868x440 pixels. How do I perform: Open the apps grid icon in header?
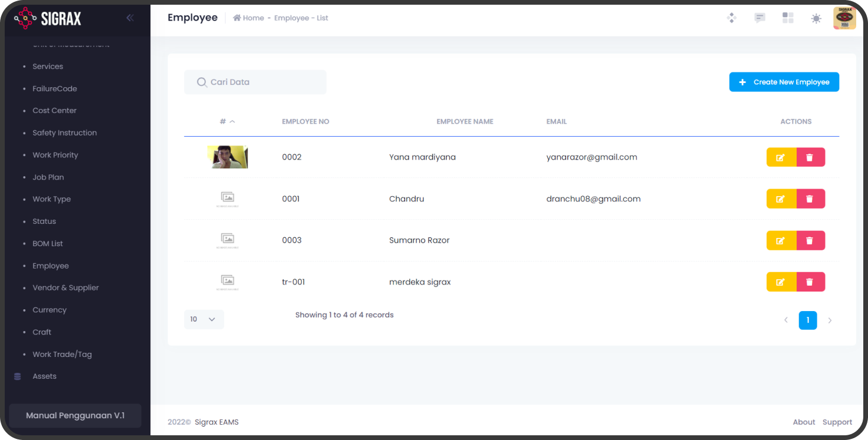(x=788, y=18)
